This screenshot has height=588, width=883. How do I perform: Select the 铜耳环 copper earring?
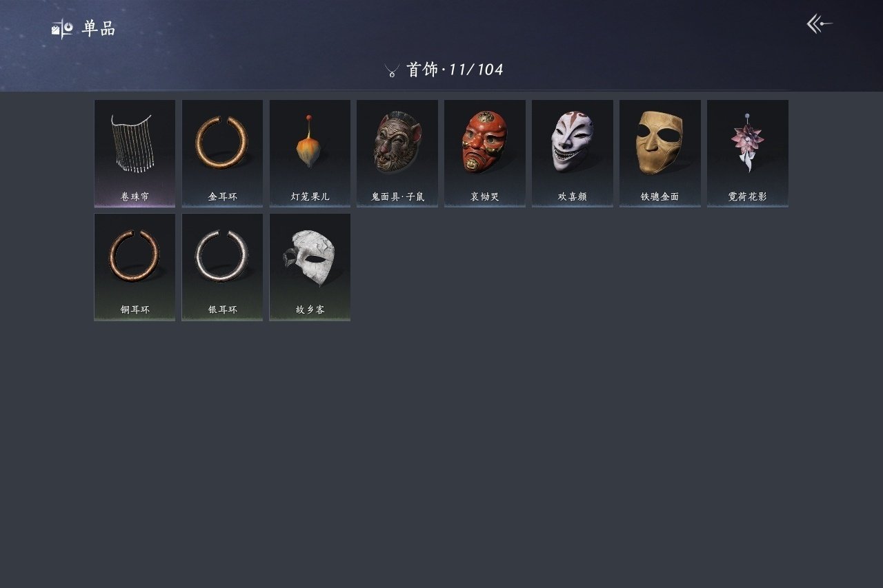click(x=135, y=267)
